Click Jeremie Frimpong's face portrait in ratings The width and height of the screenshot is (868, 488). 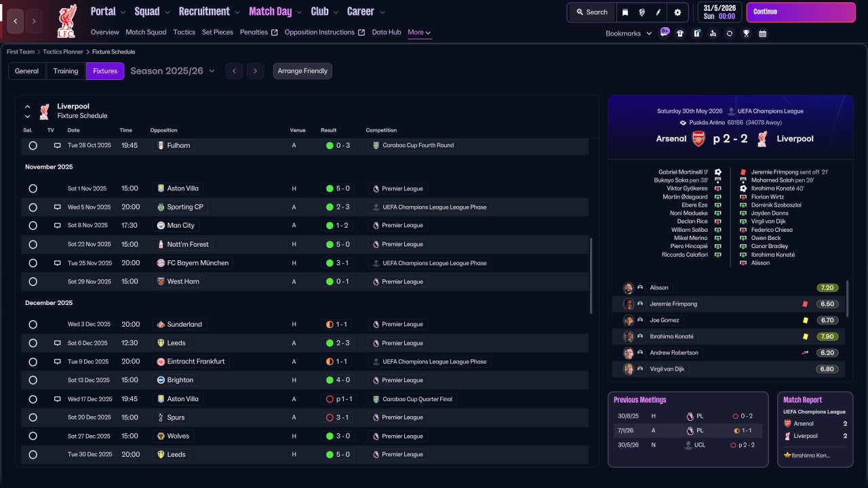pyautogui.click(x=629, y=304)
